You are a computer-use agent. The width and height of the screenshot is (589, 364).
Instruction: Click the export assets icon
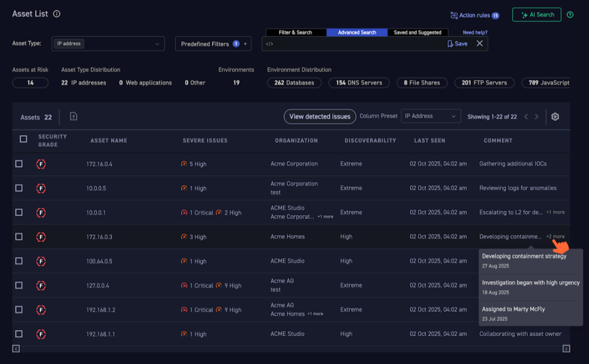point(73,117)
